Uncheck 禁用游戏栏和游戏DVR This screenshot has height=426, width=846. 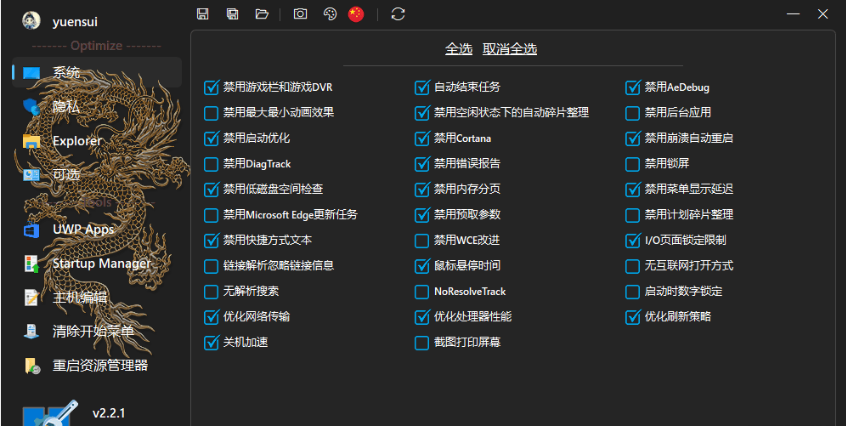click(211, 87)
